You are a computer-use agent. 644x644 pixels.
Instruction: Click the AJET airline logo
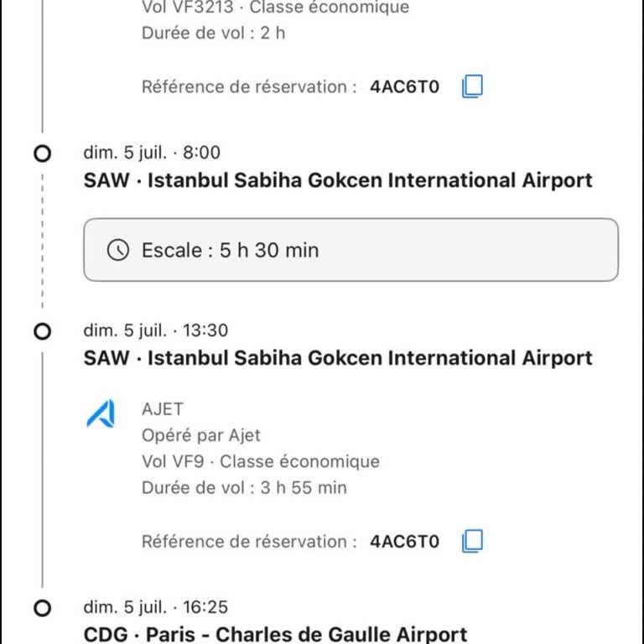(101, 413)
